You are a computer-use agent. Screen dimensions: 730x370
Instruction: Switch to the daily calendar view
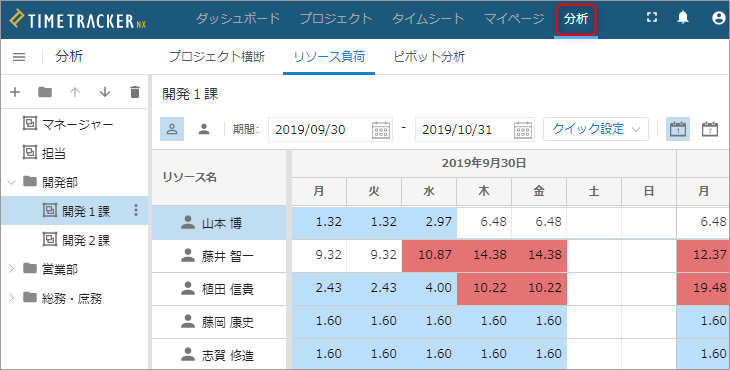[x=678, y=129]
